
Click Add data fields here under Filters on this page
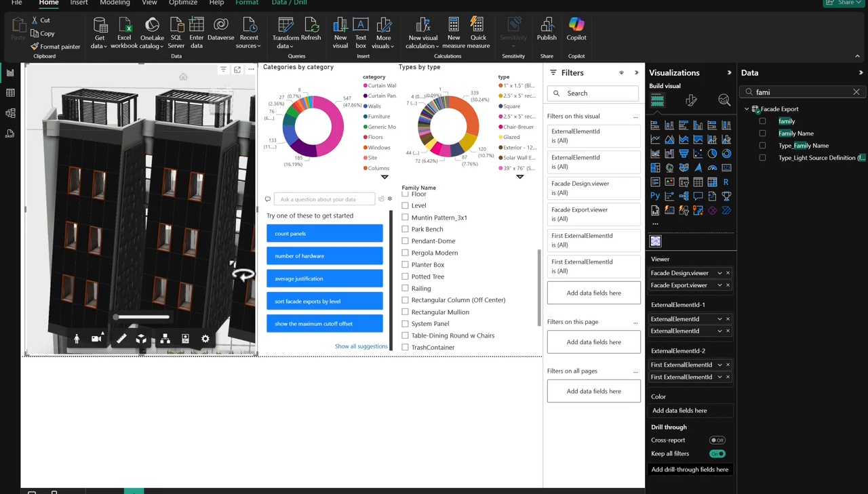point(593,342)
